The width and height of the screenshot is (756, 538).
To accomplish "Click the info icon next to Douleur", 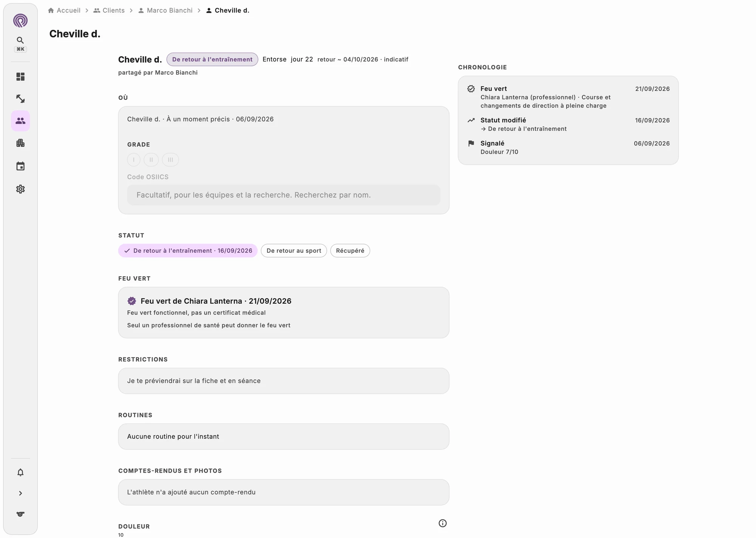I will point(443,523).
